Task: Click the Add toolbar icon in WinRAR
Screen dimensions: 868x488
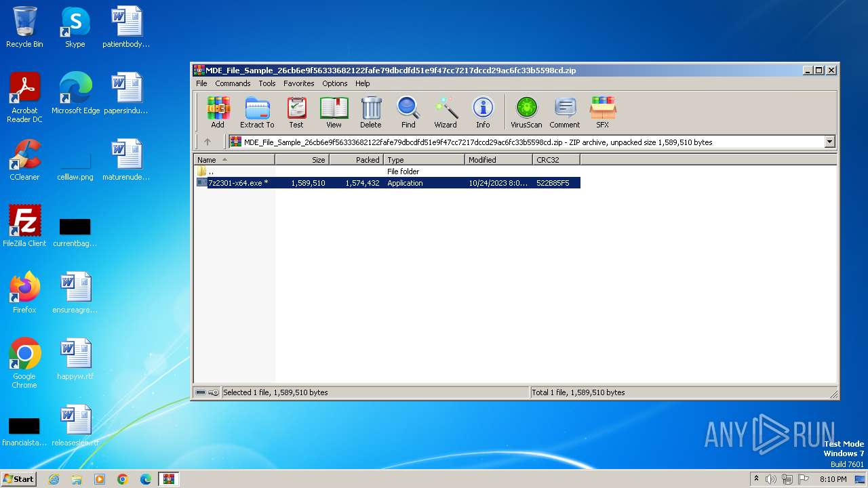Action: (x=218, y=113)
